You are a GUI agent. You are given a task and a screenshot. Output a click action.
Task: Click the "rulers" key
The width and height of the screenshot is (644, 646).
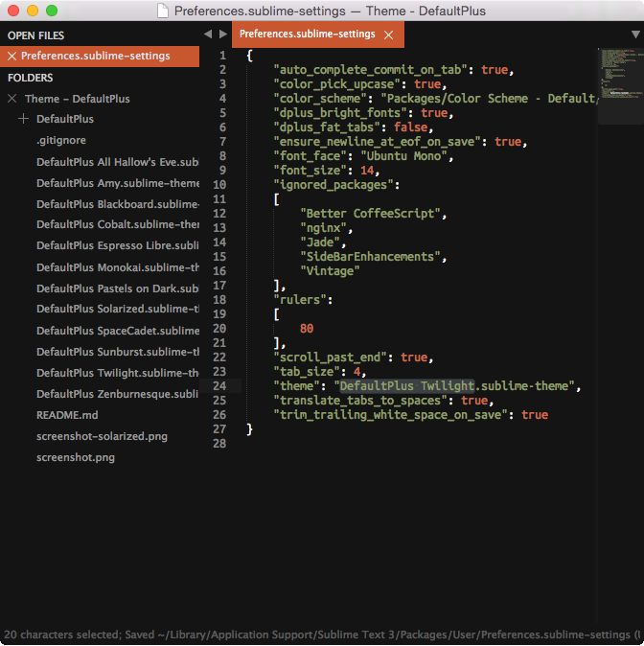[x=300, y=300]
